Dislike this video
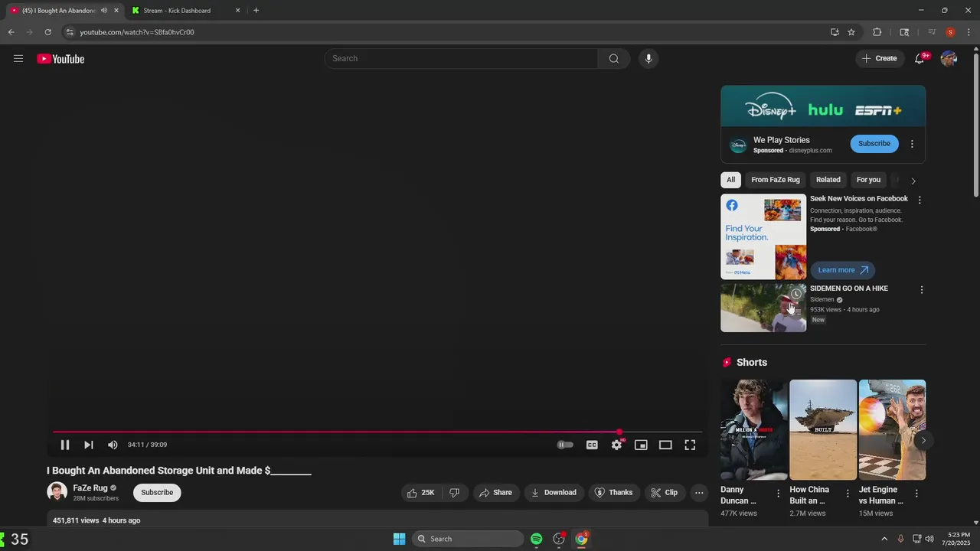The width and height of the screenshot is (980, 551). pos(454,493)
